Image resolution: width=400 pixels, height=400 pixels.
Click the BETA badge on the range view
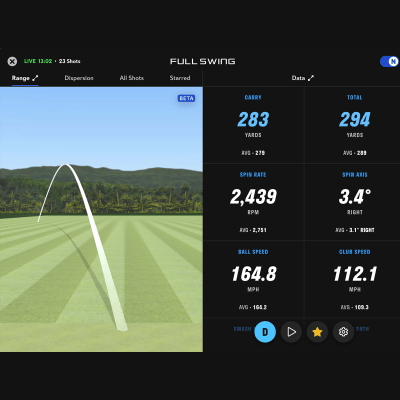point(186,98)
